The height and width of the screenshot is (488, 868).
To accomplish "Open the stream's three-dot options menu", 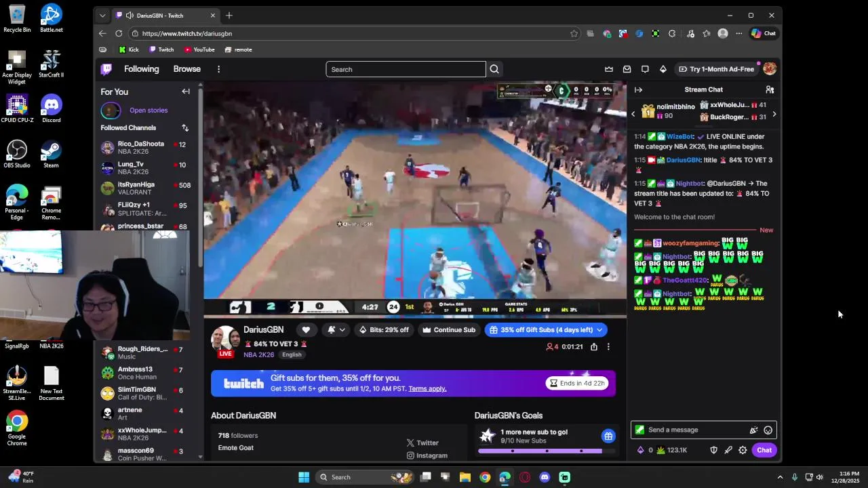I will (x=608, y=346).
